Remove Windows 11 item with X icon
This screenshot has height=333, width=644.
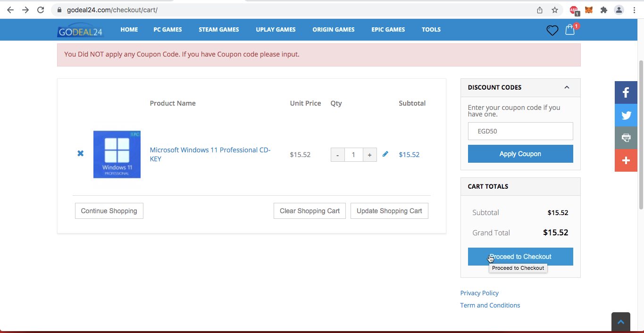tap(80, 153)
